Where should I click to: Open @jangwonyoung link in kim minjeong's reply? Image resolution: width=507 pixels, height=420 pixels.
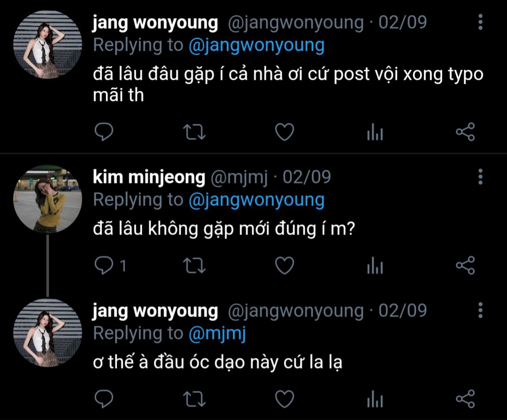tap(257, 200)
